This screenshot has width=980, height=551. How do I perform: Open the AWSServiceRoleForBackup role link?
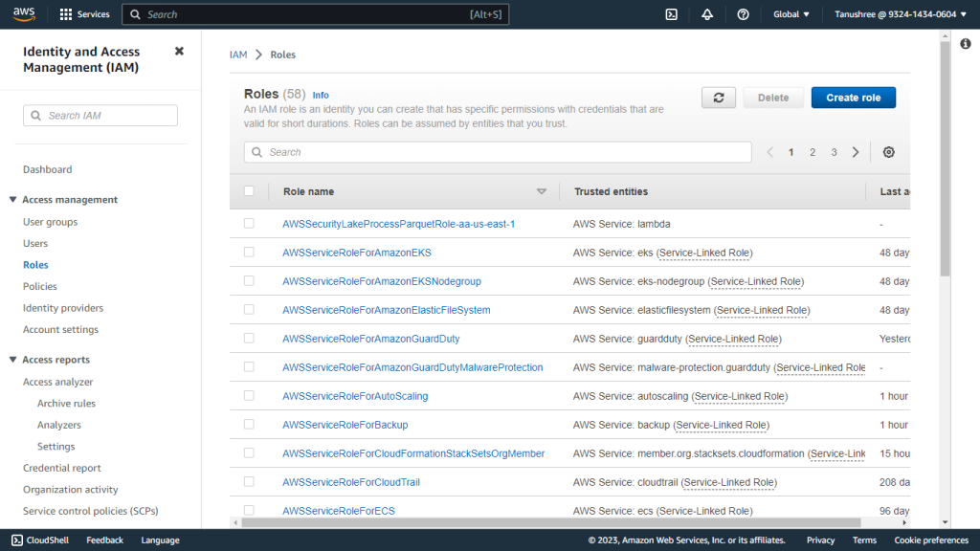(x=345, y=425)
